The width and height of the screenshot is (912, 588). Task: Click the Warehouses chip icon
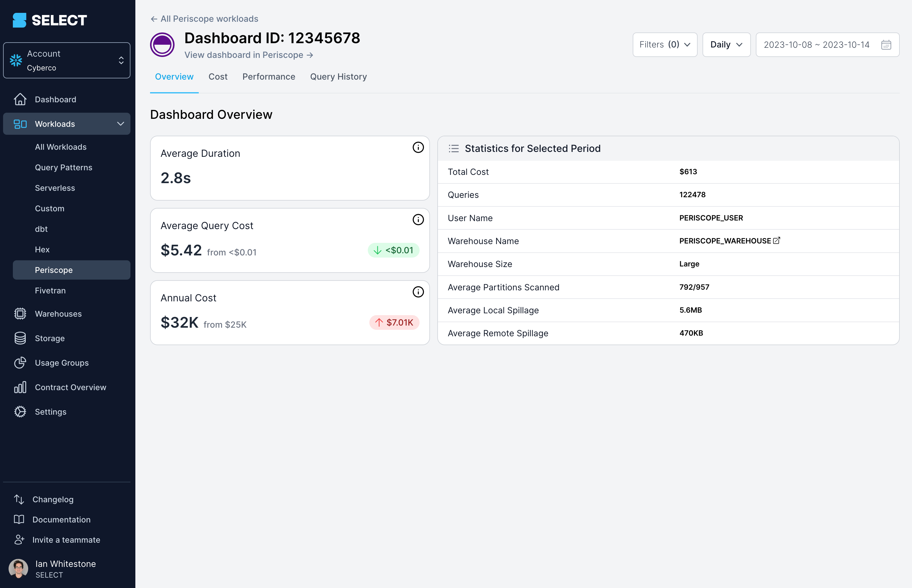tap(20, 314)
